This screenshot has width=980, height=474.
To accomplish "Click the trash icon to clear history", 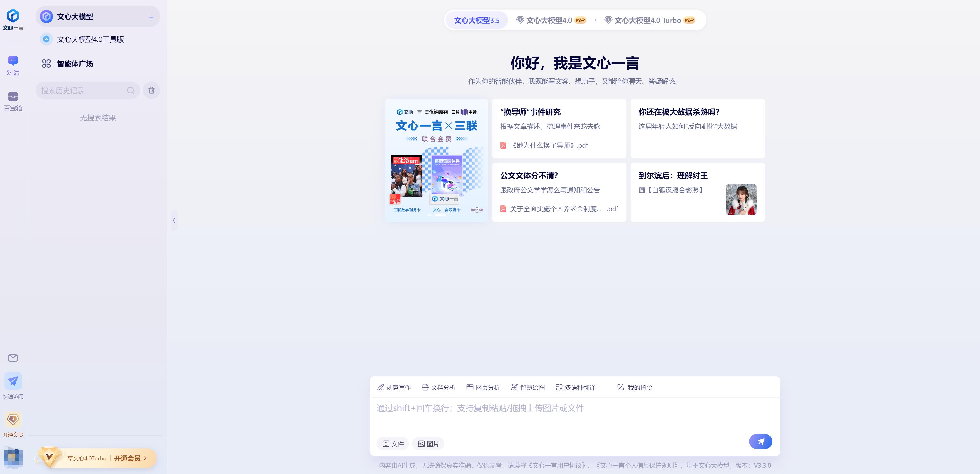I will 152,90.
